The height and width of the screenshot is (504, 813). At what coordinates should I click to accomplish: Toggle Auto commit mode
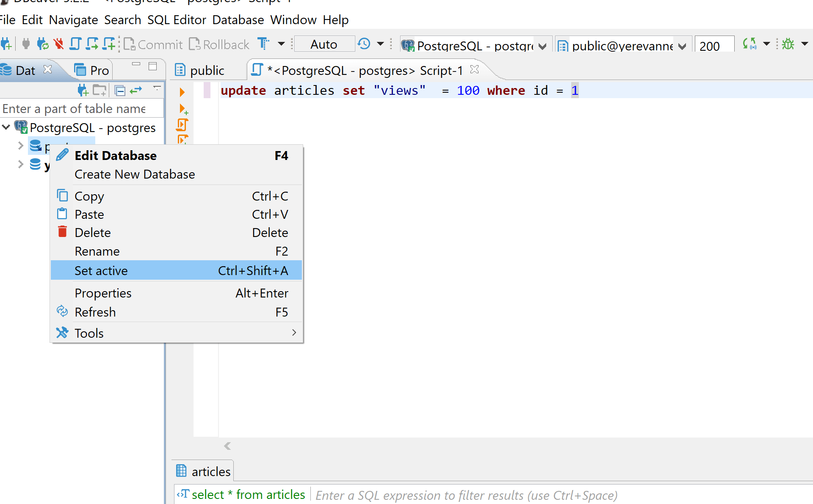tap(324, 44)
